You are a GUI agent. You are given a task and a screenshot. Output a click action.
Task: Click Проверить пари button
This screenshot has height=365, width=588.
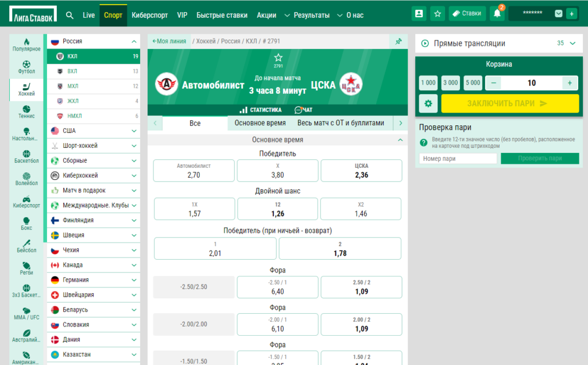tap(540, 159)
